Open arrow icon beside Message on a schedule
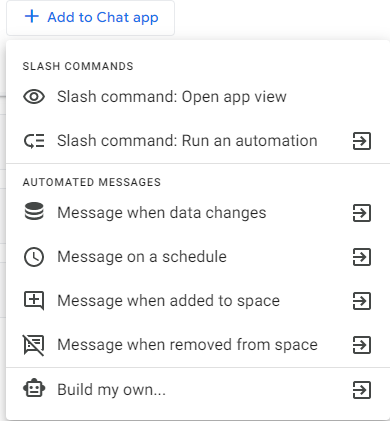 pyautogui.click(x=362, y=257)
